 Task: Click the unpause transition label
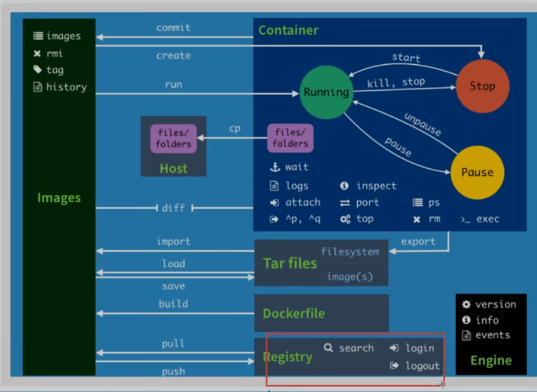point(423,124)
